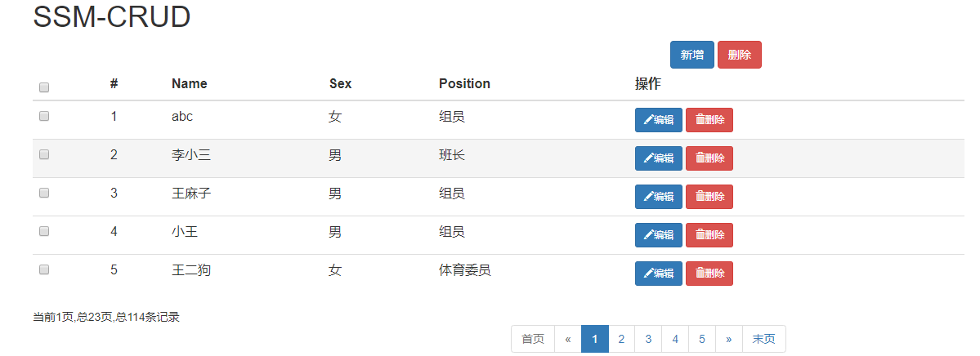Click the pencil edit button for abc
Image resolution: width=980 pixels, height=356 pixels.
(658, 120)
